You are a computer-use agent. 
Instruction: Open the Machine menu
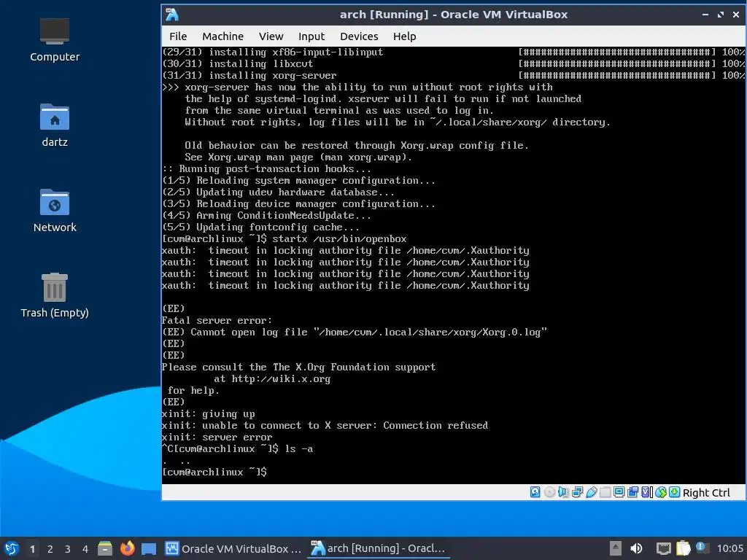tap(222, 36)
